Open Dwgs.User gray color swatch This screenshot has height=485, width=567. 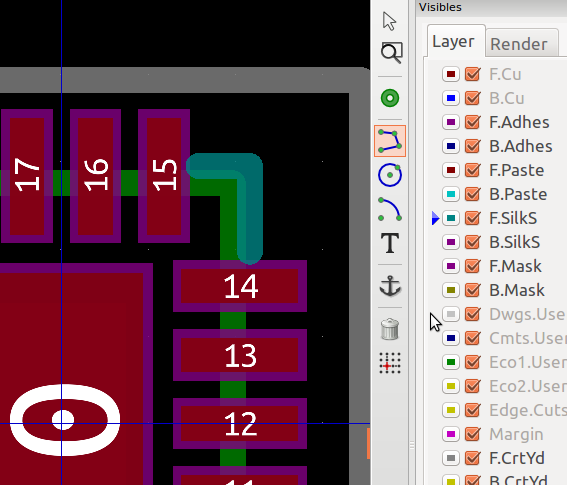451,314
